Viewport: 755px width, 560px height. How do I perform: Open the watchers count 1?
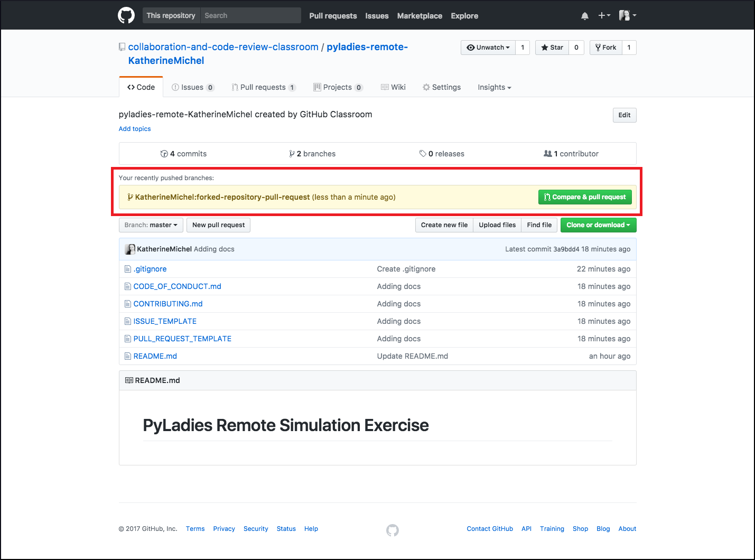(x=523, y=48)
